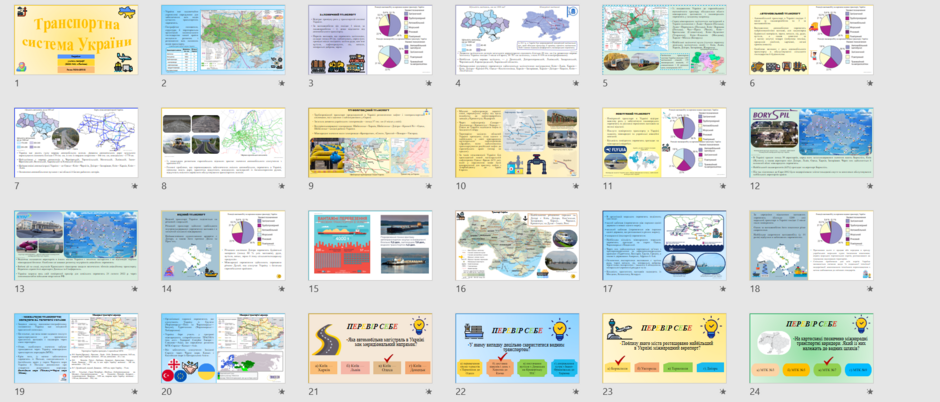Click the animation star under slide 15
The image size is (940, 402).
[x=429, y=289]
